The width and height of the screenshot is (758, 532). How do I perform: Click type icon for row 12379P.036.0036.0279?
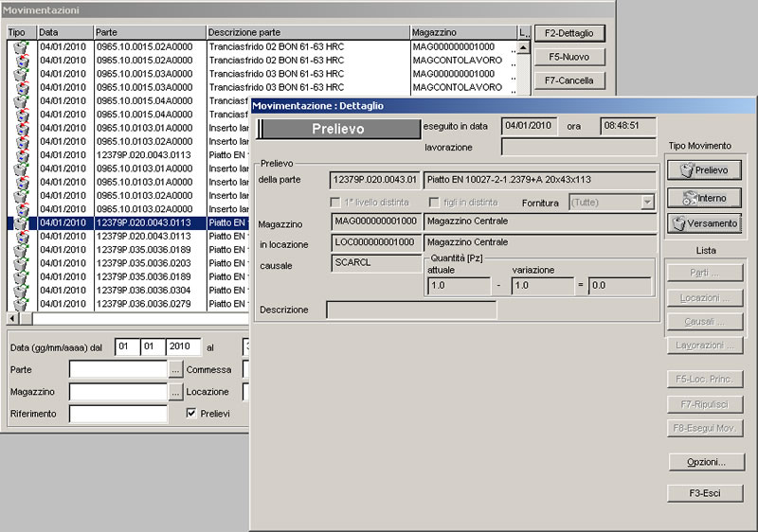(21, 303)
